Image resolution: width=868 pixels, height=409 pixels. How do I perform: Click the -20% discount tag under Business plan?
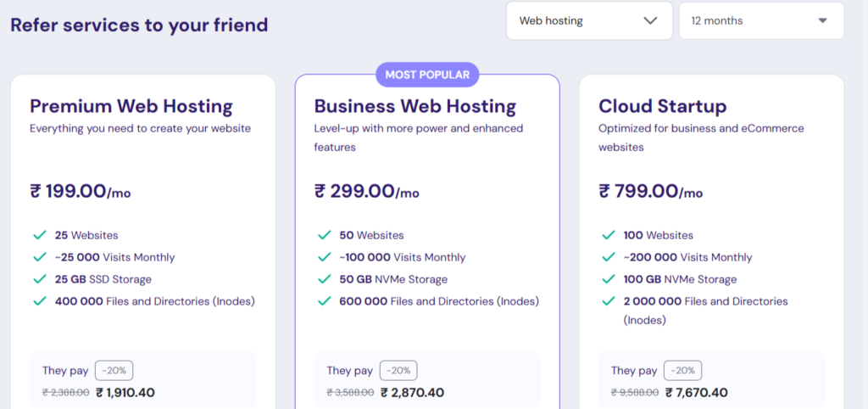pyautogui.click(x=398, y=371)
